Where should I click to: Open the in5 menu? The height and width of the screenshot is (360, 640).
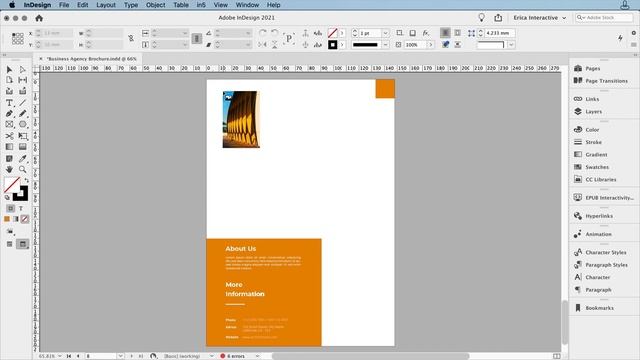tap(201, 5)
